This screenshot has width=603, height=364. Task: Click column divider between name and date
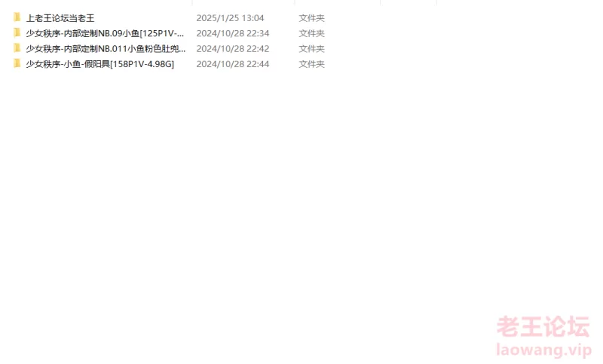point(192,2)
